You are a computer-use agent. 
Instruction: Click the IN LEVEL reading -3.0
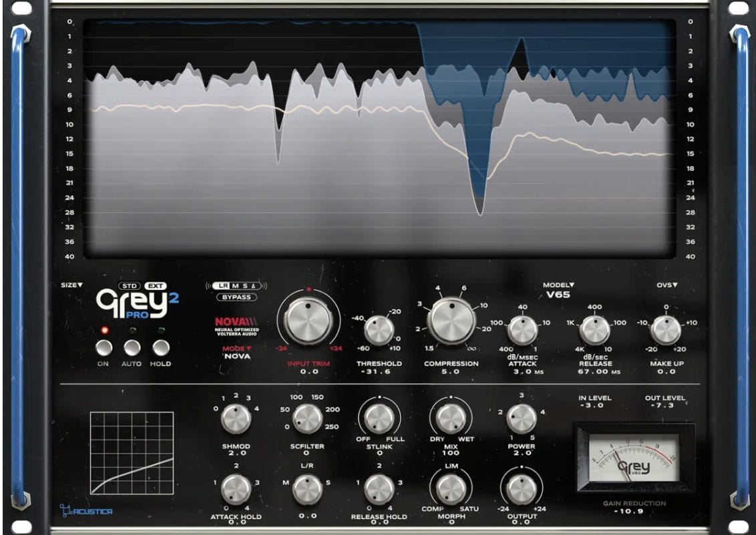click(x=594, y=405)
